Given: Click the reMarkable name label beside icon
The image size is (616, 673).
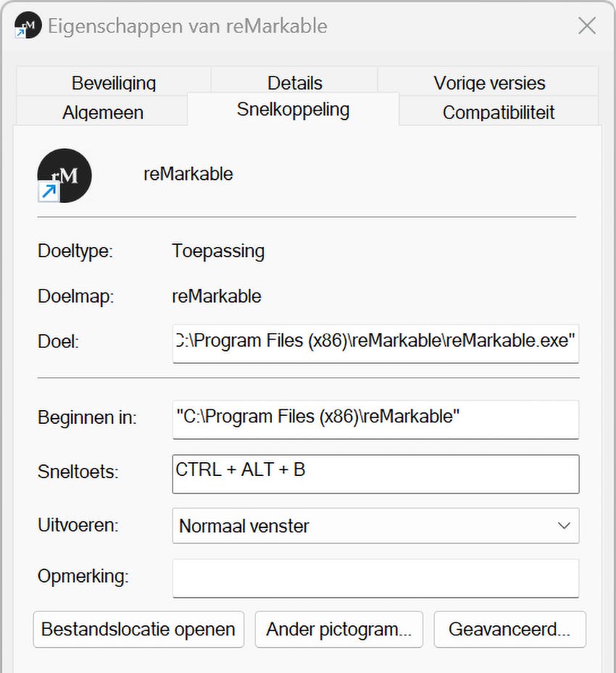Looking at the screenshot, I should [x=188, y=175].
